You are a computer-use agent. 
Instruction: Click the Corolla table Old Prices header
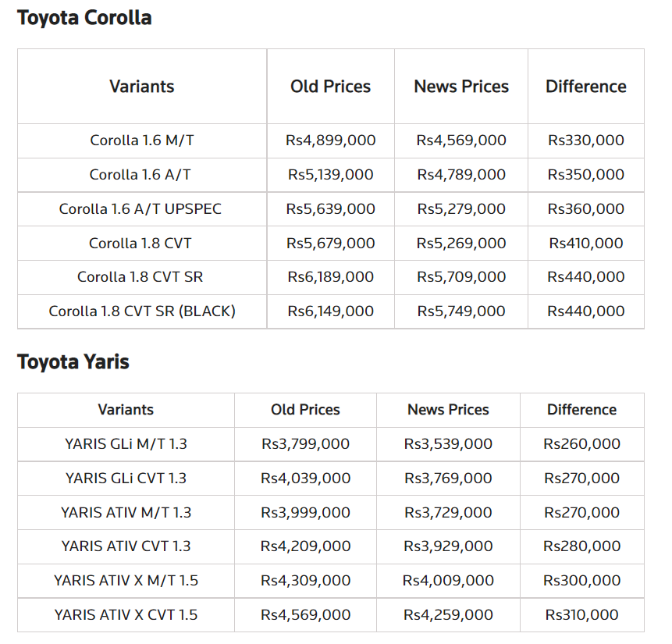point(331,87)
